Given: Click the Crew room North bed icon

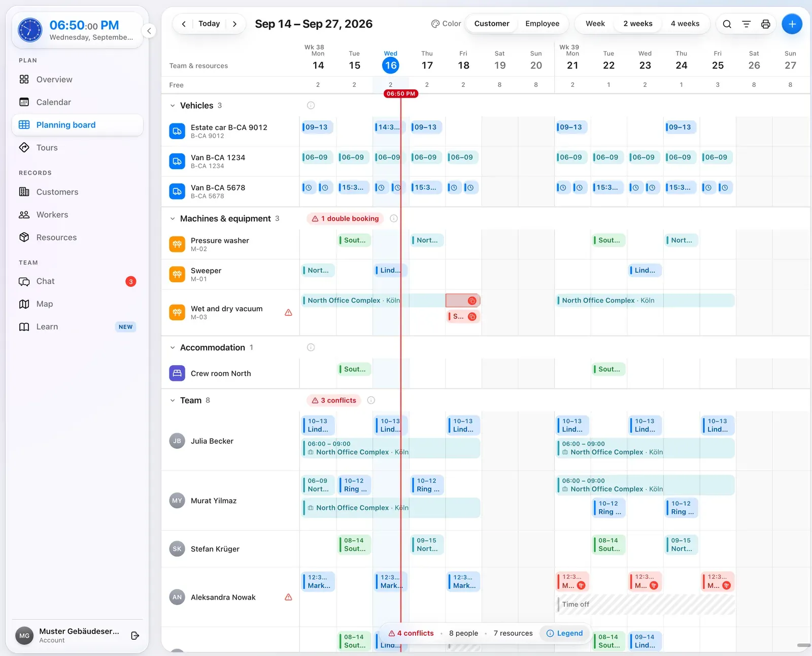Looking at the screenshot, I should (x=177, y=373).
